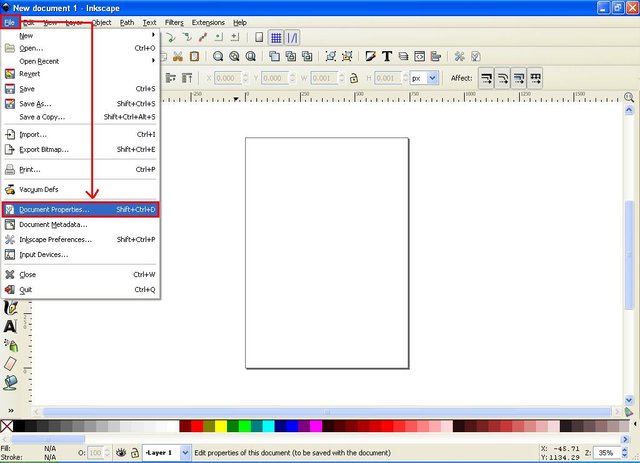The width and height of the screenshot is (640, 463).
Task: Click Vacuum Defs menu entry
Action: (x=80, y=189)
